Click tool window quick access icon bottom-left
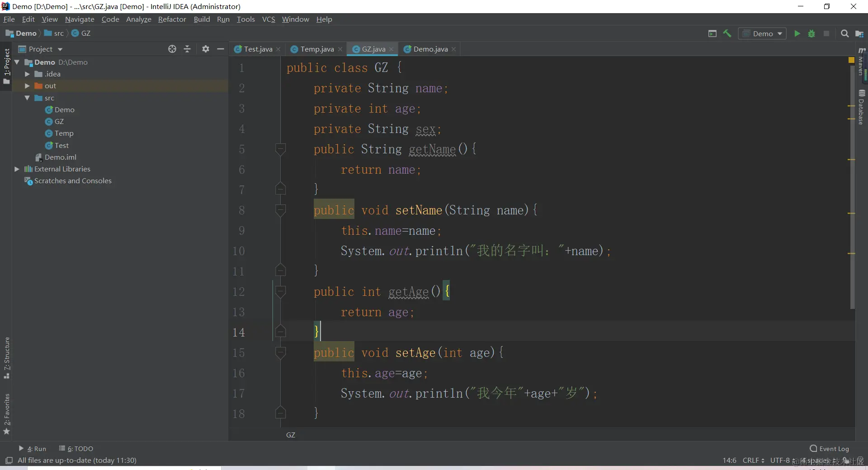This screenshot has height=470, width=868. [9, 461]
